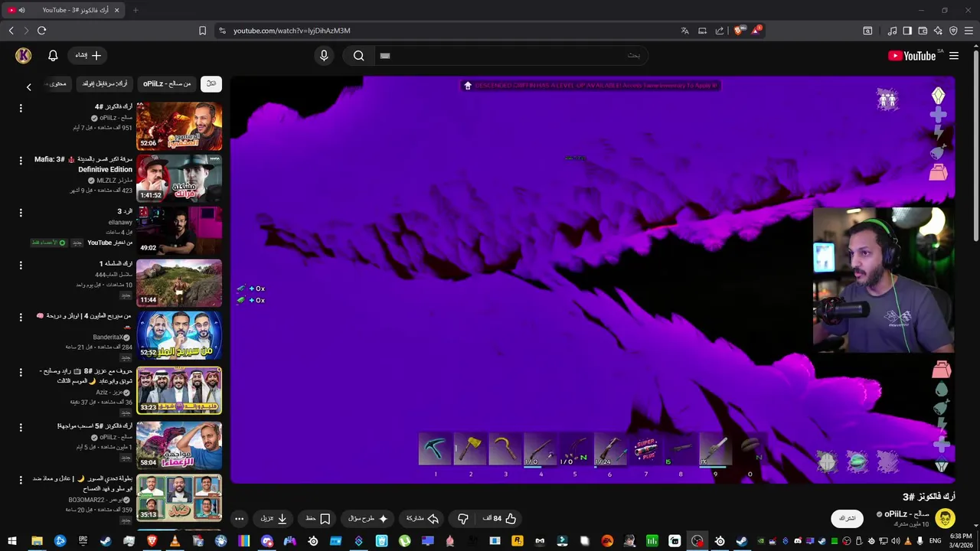Screen dimensions: 980x551
Task: Select the Ark survival chip
Action: coord(105,83)
